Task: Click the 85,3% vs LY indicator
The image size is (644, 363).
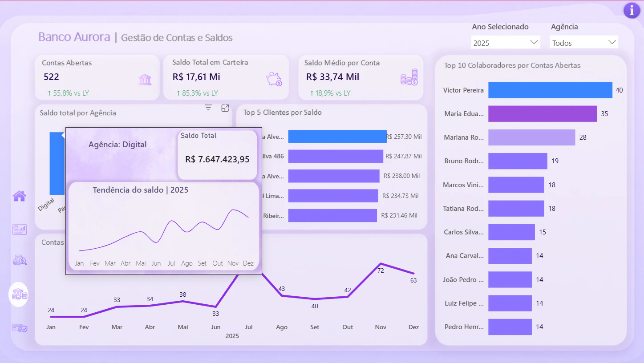Action: [x=197, y=93]
